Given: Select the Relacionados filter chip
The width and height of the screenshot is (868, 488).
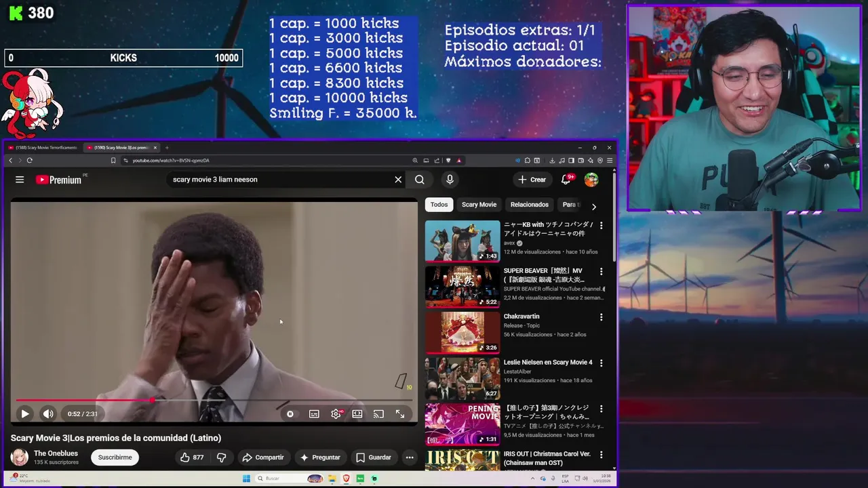Looking at the screenshot, I should pyautogui.click(x=530, y=205).
